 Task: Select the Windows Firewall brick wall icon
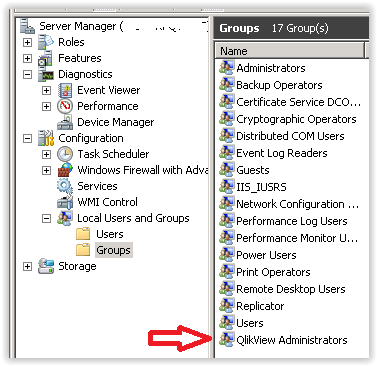click(x=65, y=170)
